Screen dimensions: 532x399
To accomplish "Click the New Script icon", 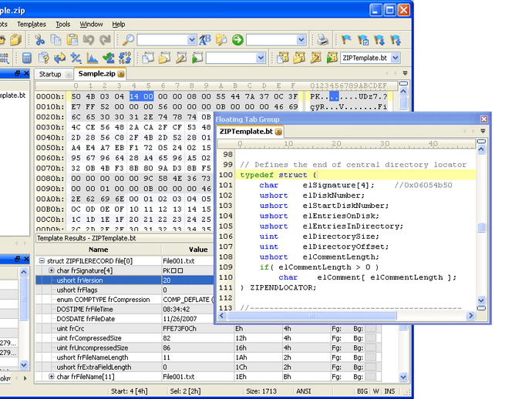I will click(148, 58).
